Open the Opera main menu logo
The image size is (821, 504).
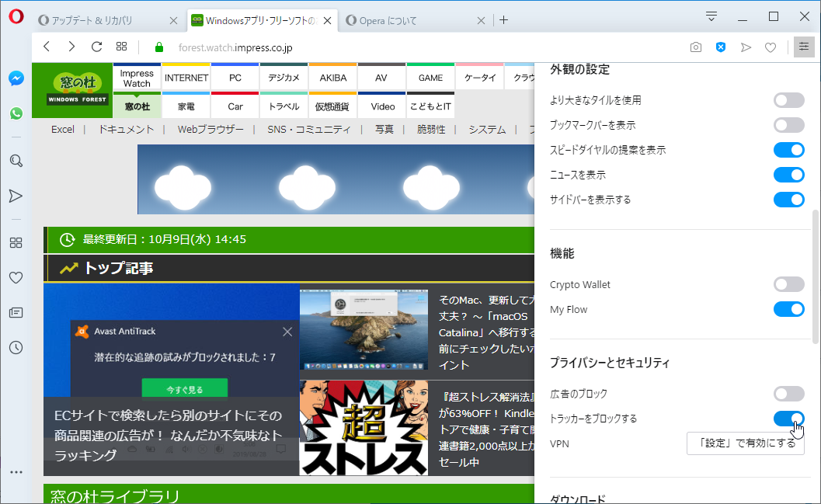click(x=16, y=17)
